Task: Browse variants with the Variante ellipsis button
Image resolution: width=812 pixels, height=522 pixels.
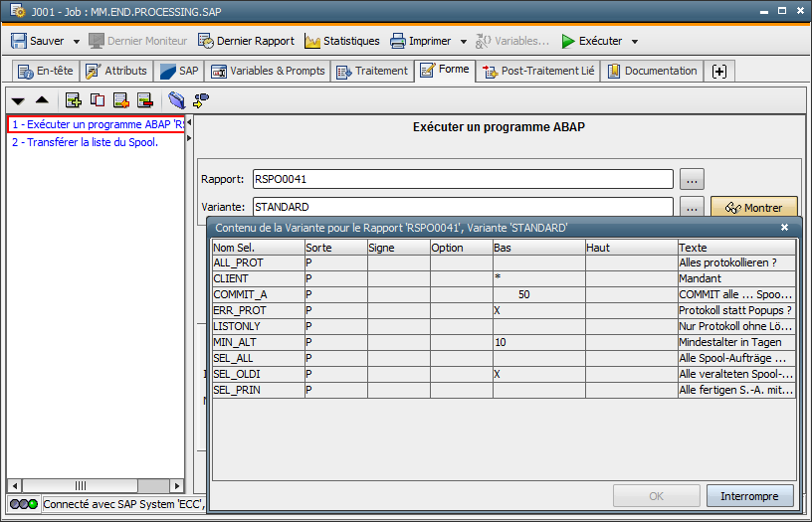Action: coord(692,208)
